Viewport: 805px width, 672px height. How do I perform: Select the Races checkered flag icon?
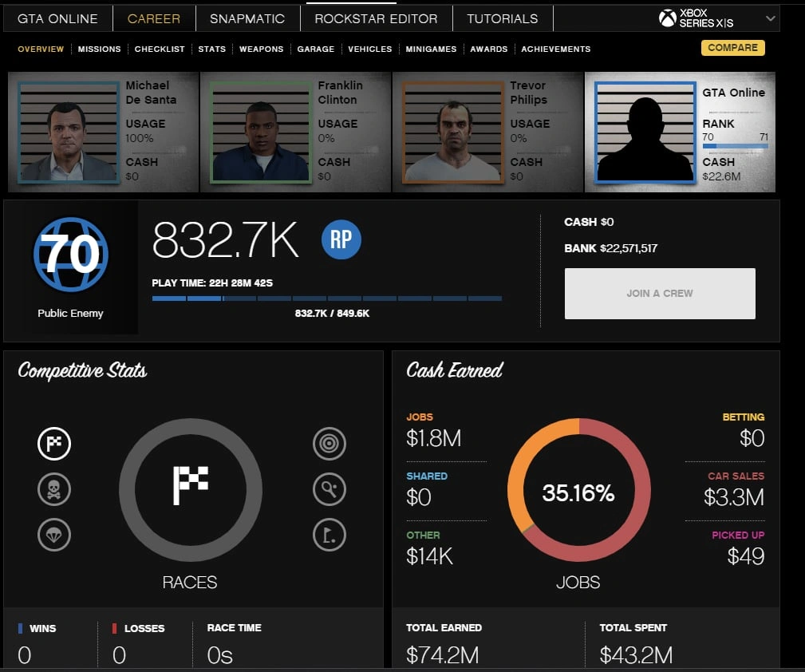[x=54, y=444]
